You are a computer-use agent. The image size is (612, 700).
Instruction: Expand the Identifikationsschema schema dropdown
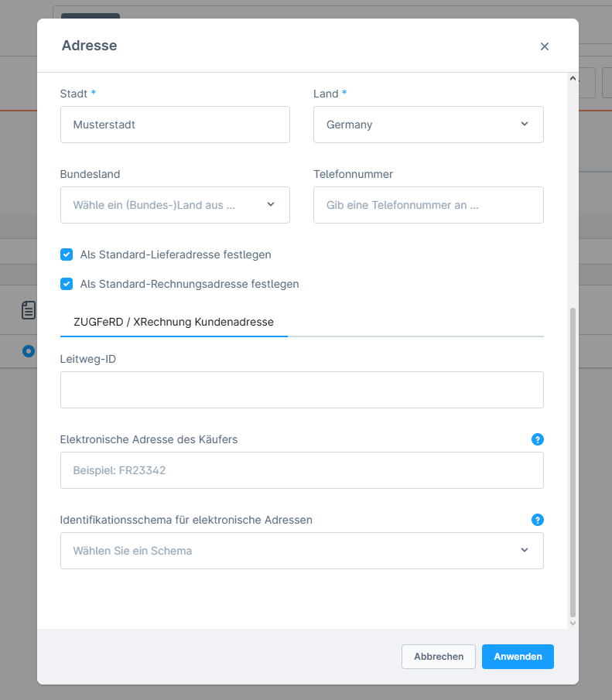tap(302, 551)
